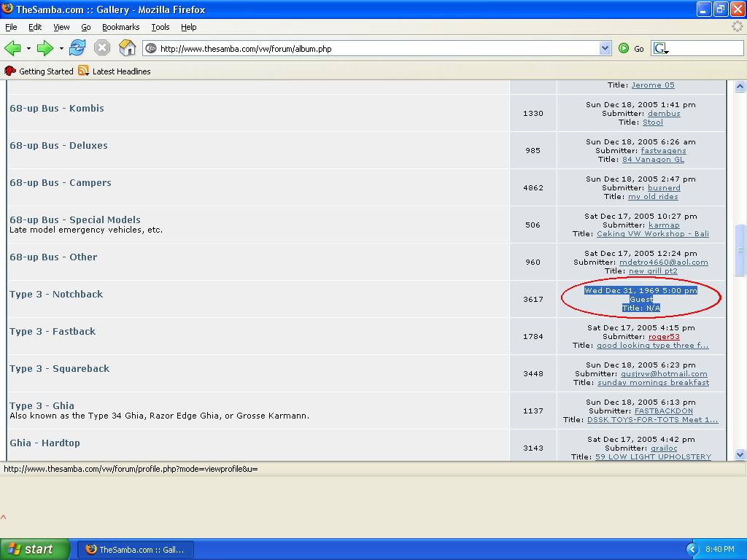Viewport: 747px width, 560px height.
Task: Open the Jerome 05 photo title
Action: click(x=653, y=85)
